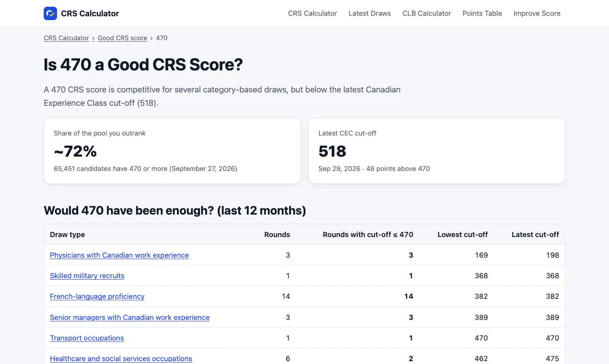Open Skilled military recruits link
609x364 pixels.
(87, 276)
